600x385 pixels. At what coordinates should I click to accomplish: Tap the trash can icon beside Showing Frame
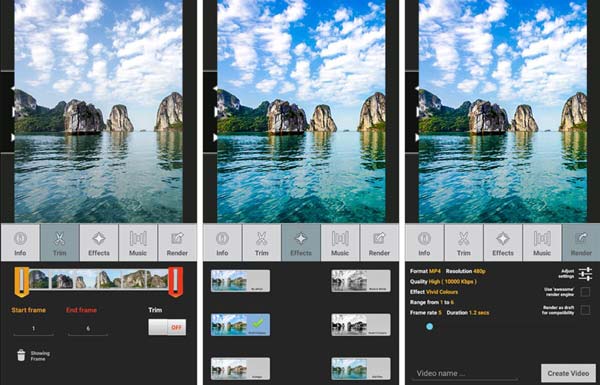pyautogui.click(x=21, y=355)
